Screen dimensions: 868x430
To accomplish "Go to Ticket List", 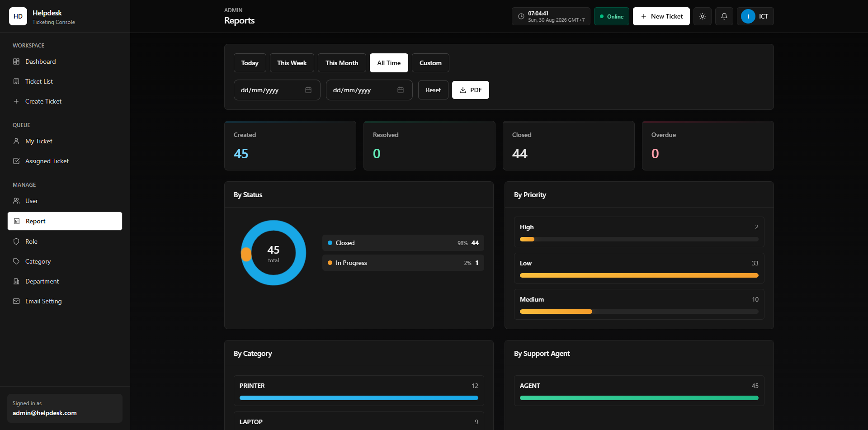I will 65,81.
